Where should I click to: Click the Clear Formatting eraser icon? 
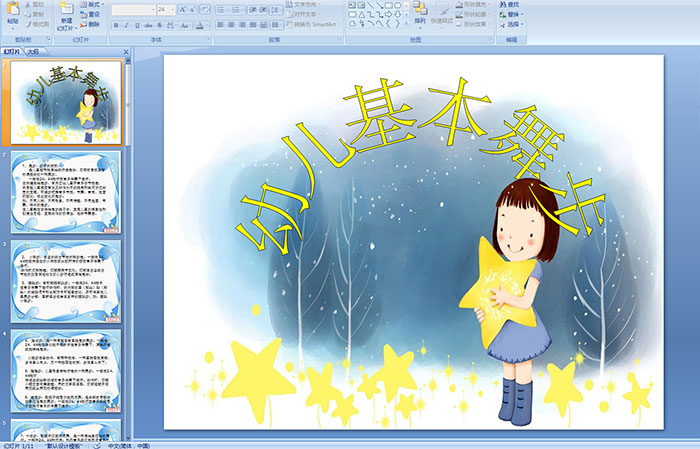pyautogui.click(x=204, y=9)
